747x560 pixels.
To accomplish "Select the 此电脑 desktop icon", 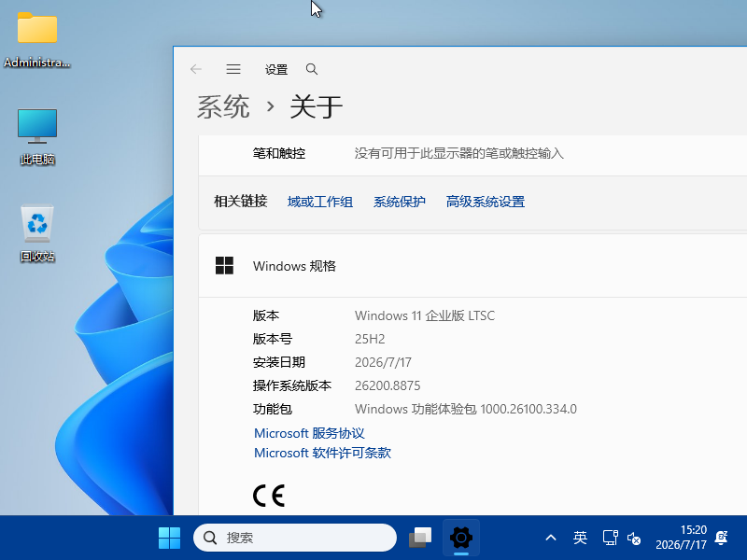I will 37,137.
